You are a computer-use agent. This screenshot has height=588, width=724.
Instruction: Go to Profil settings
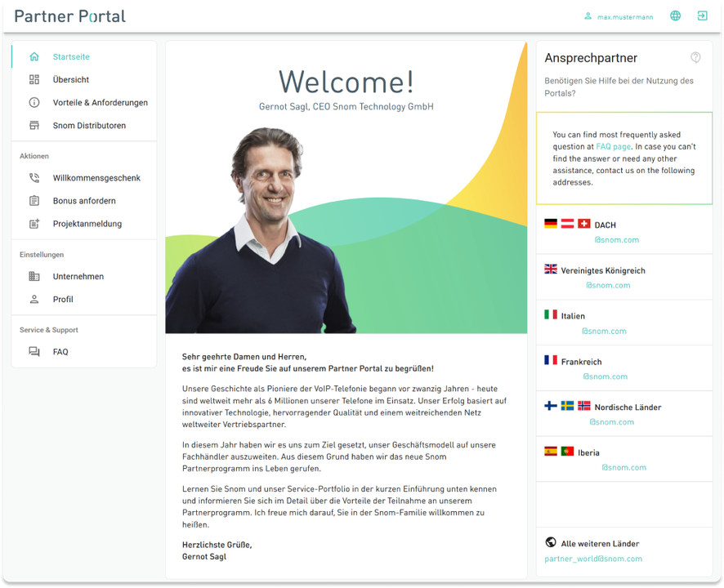tap(63, 300)
